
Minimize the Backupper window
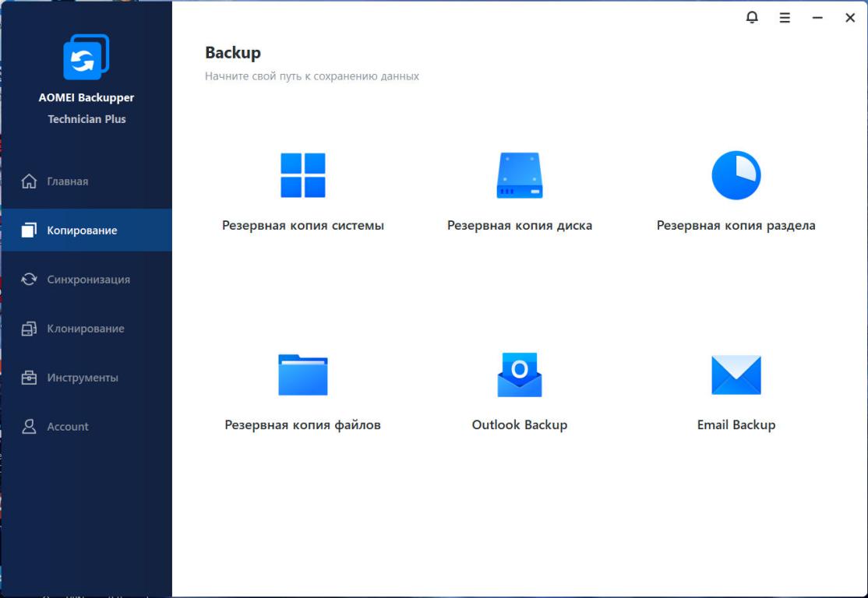817,17
